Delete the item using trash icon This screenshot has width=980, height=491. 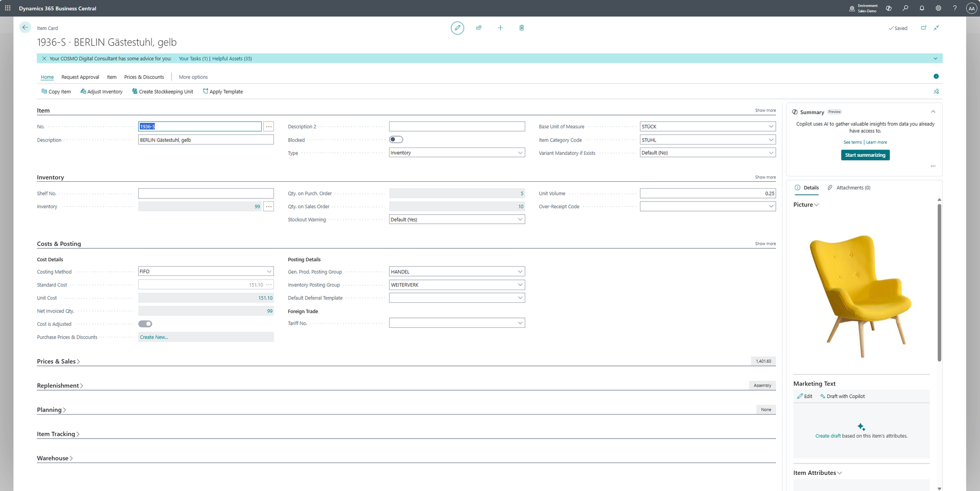521,28
